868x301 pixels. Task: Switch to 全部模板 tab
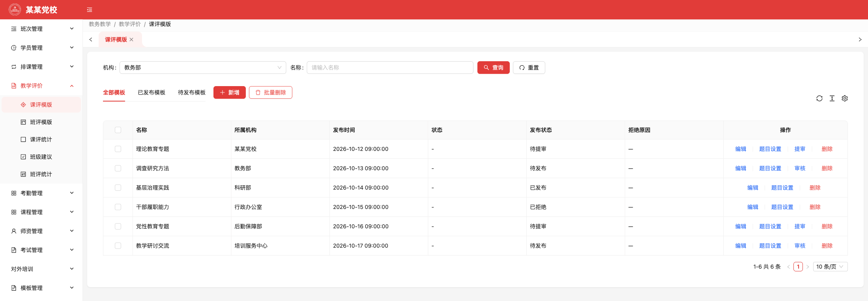coord(114,92)
